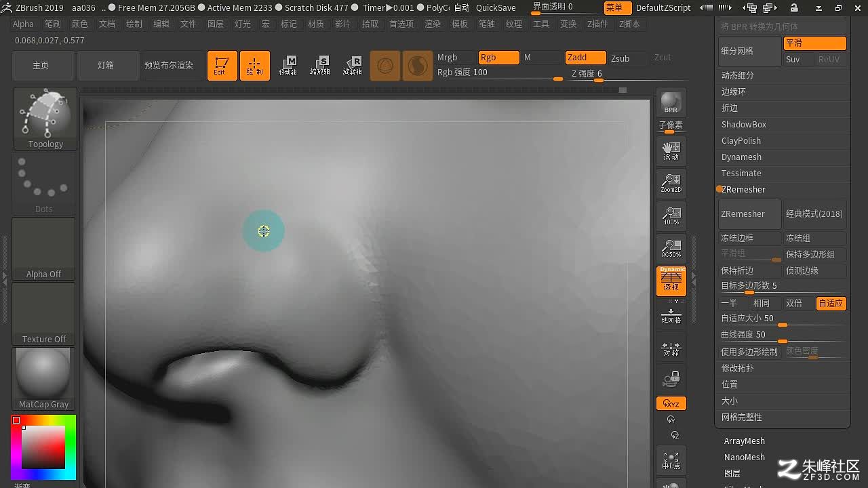This screenshot has width=868, height=488.
Task: Toggle Mrgb mode
Action: [456, 58]
